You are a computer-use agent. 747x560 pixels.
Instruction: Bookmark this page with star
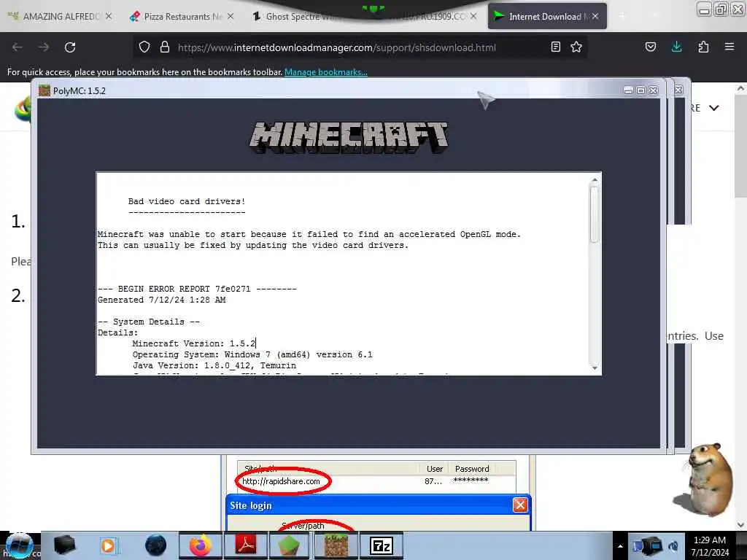576,47
